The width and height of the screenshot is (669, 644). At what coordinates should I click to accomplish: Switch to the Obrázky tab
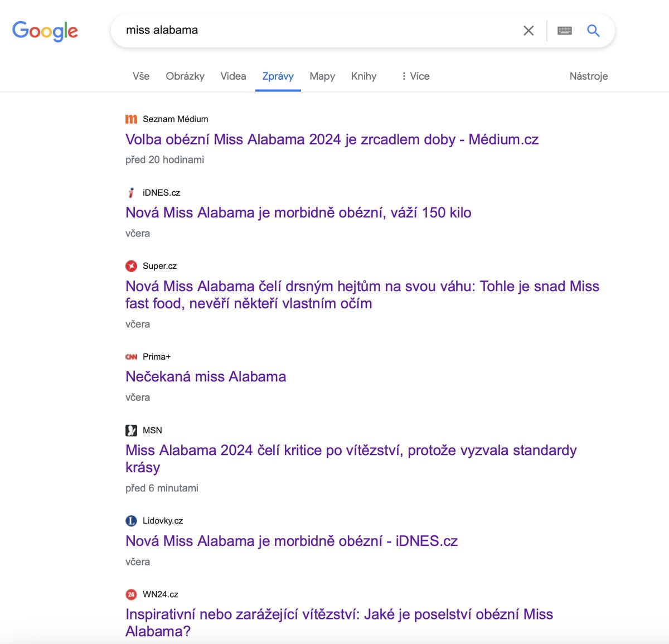(185, 76)
